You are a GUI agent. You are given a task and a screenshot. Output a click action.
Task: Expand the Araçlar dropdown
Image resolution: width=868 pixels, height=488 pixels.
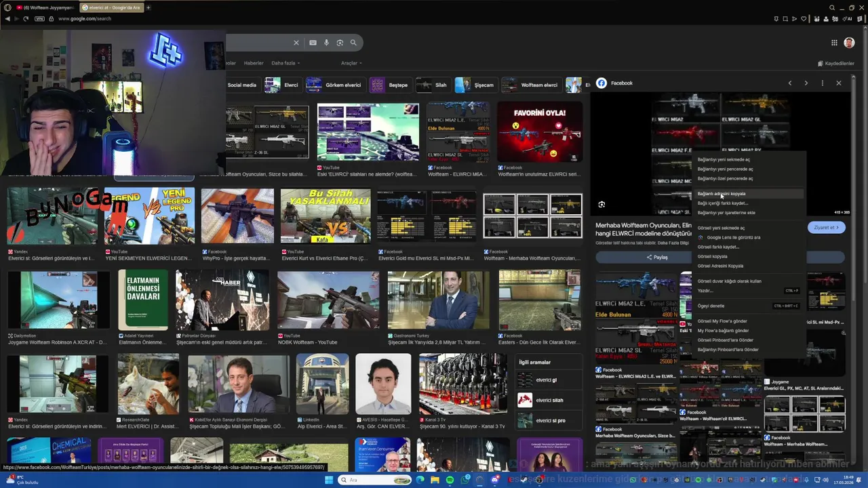click(x=351, y=63)
